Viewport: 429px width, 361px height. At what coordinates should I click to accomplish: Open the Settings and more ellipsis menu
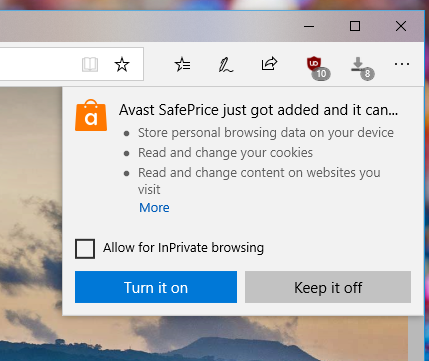402,64
